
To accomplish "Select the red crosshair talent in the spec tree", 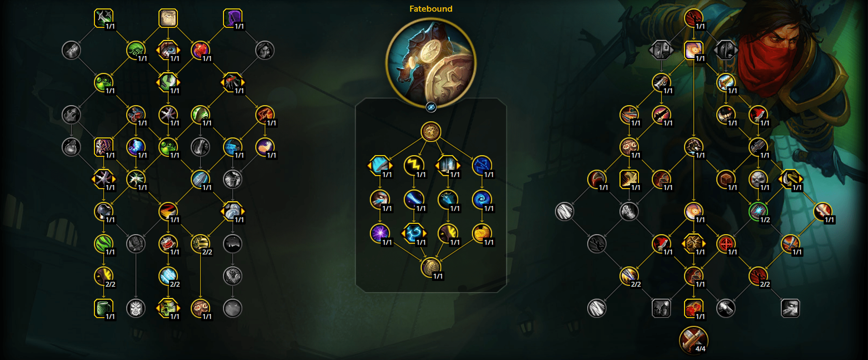I will tap(726, 244).
